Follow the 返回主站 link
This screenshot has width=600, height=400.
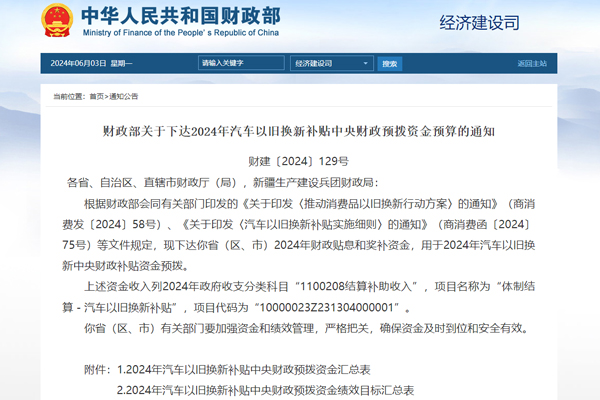coord(531,63)
